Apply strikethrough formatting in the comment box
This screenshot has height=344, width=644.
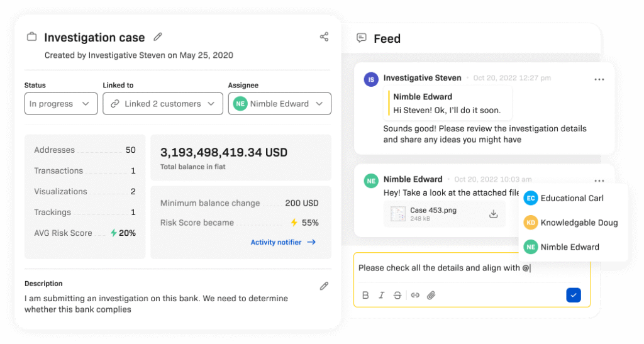(397, 295)
